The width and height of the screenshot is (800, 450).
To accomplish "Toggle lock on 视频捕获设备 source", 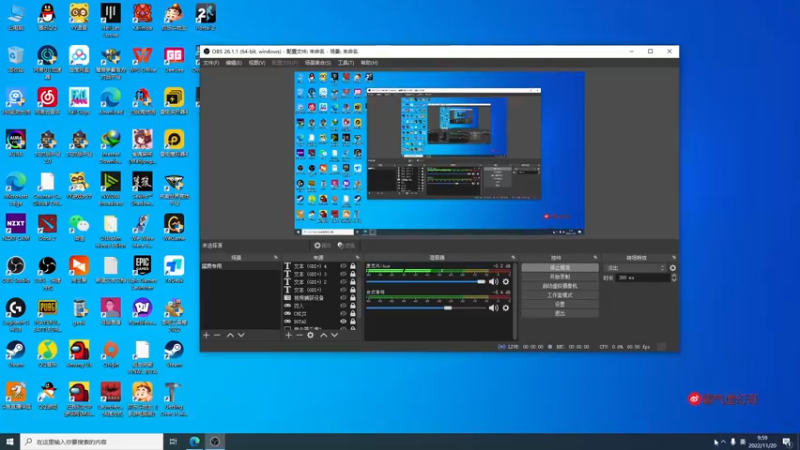I will click(353, 298).
